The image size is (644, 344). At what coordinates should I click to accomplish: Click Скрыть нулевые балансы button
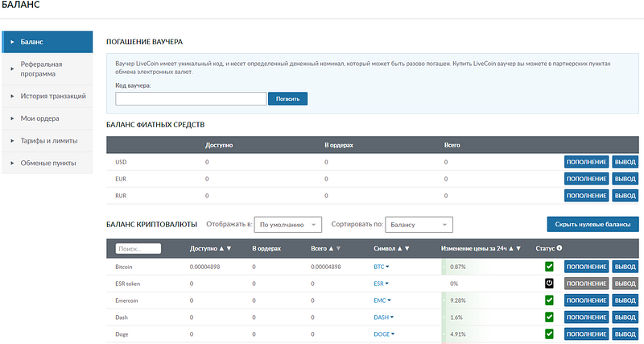[592, 225]
